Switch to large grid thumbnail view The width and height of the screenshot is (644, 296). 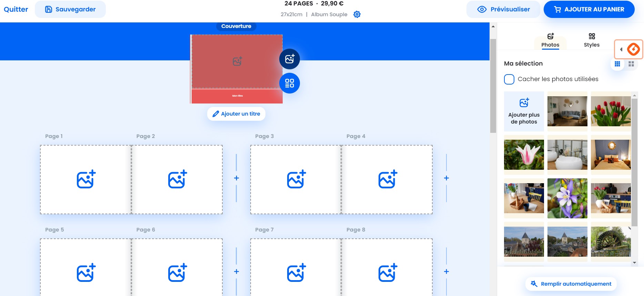click(x=631, y=64)
